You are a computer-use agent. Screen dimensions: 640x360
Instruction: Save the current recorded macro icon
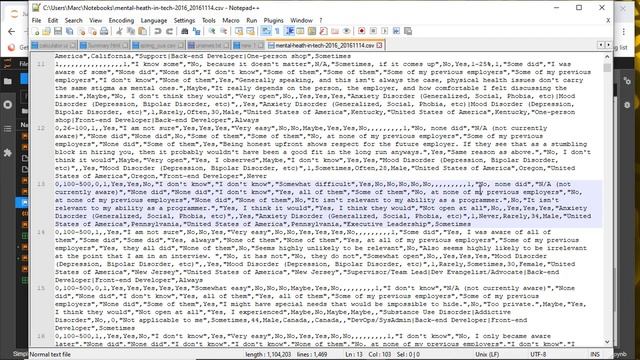tap(408, 31)
